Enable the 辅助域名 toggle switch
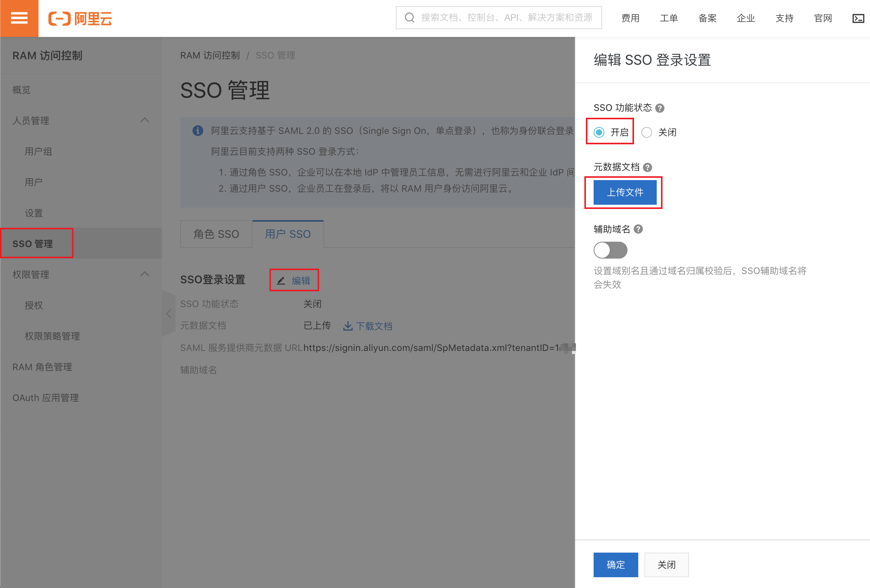The width and height of the screenshot is (870, 588). (611, 250)
